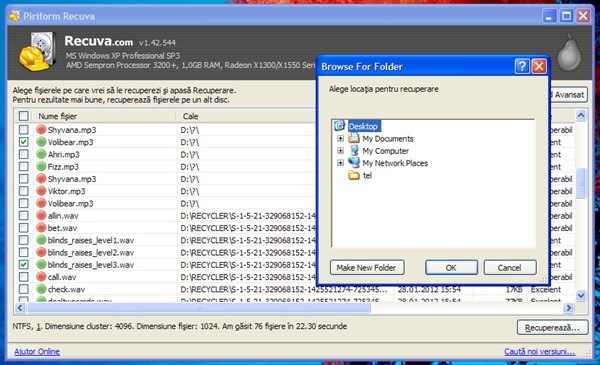
Task: Cancel the Browse For Folder dialog
Action: 510,267
